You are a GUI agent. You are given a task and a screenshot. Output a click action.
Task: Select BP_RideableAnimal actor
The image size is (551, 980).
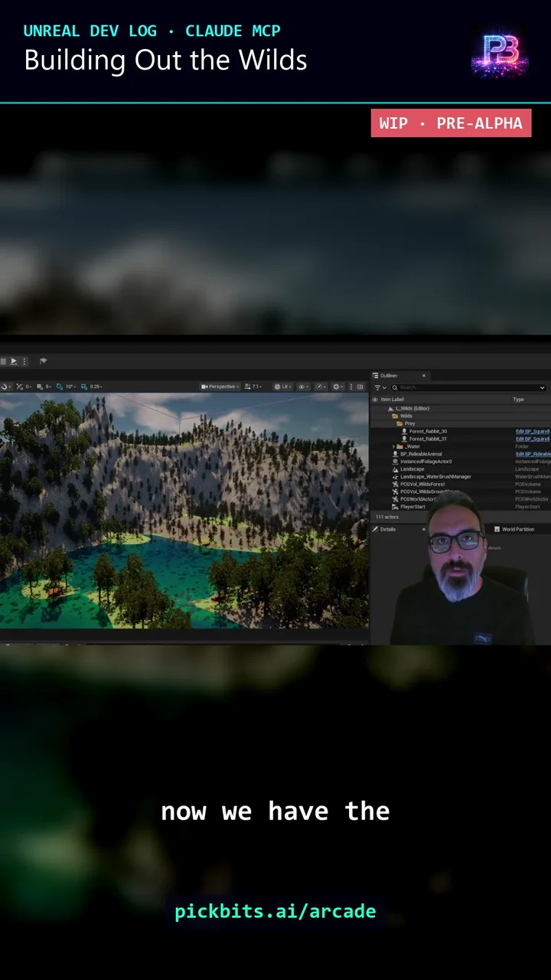point(461,454)
